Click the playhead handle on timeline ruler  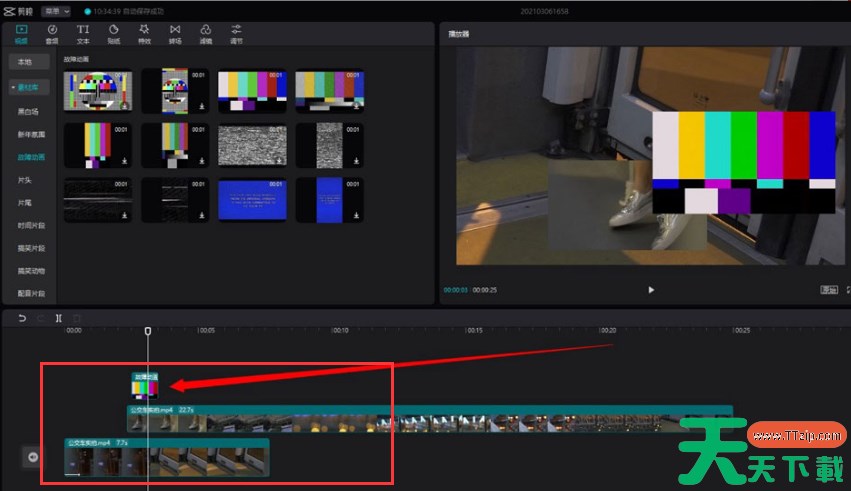[148, 331]
